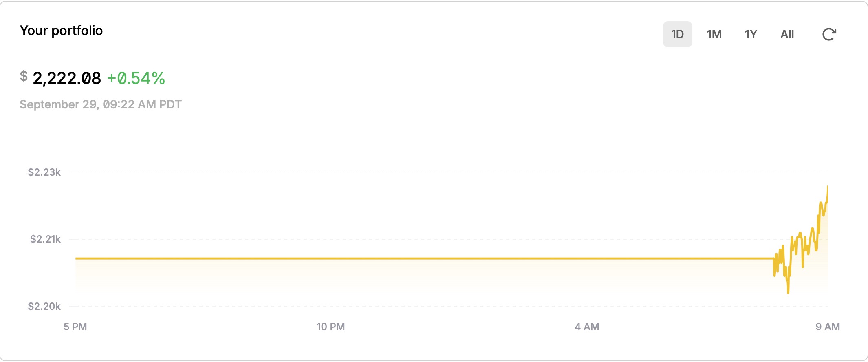The image size is (868, 362).
Task: Click the refresh portfolio icon
Action: [829, 34]
